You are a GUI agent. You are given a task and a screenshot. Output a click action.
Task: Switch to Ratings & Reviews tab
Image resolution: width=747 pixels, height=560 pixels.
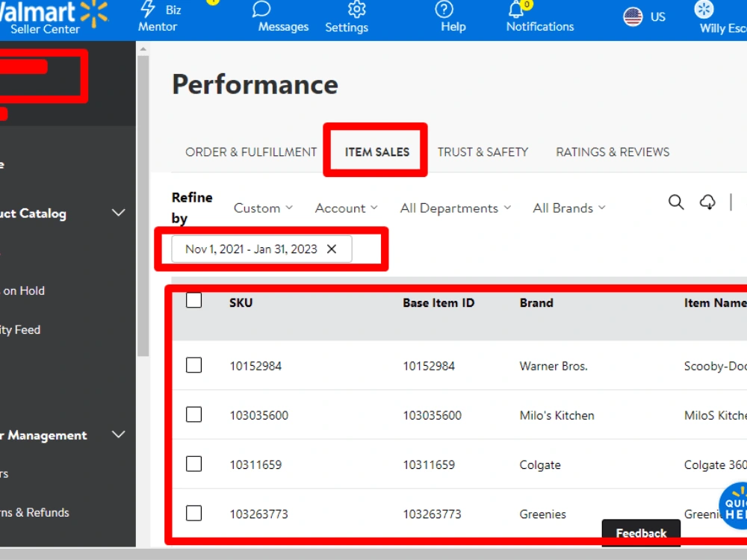pos(613,152)
